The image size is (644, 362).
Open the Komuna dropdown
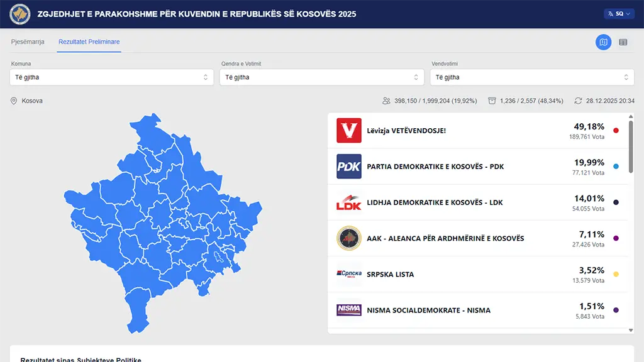point(112,77)
